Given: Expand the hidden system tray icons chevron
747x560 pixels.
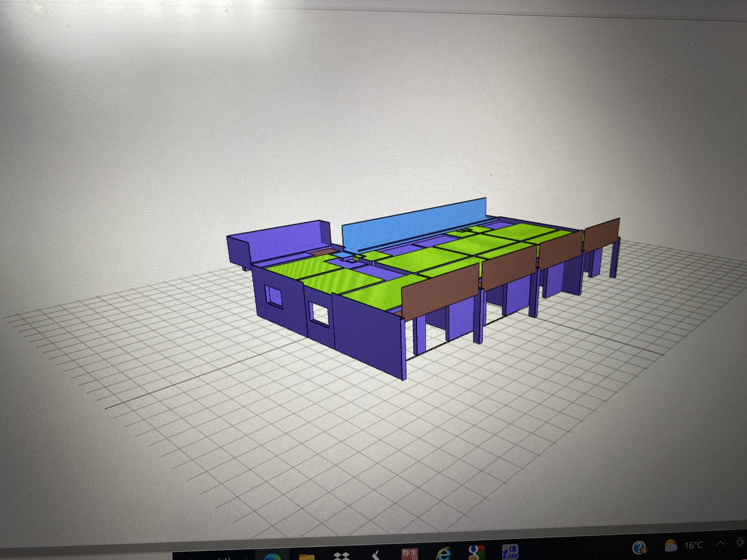Looking at the screenshot, I should (720, 544).
